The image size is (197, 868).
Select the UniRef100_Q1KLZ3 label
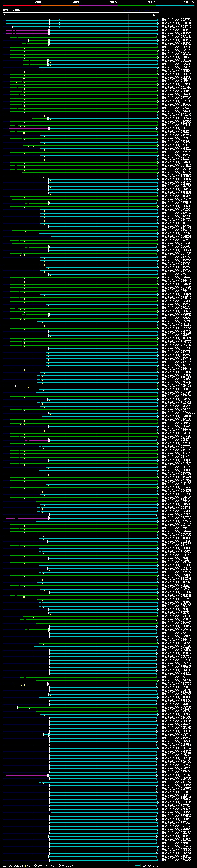coord(176,57)
